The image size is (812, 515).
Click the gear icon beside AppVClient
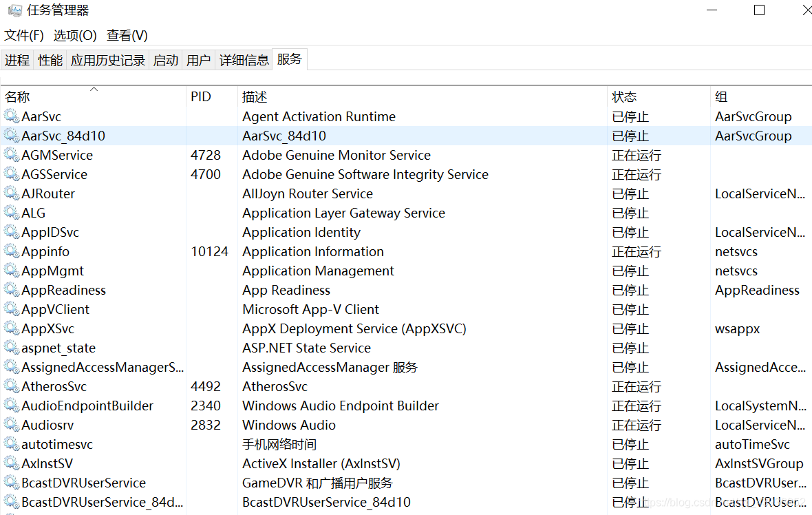[x=12, y=308]
